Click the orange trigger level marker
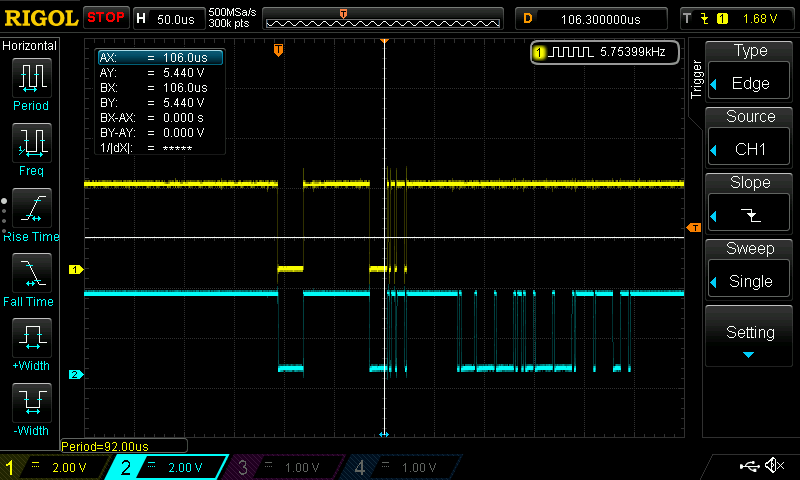 [693, 229]
